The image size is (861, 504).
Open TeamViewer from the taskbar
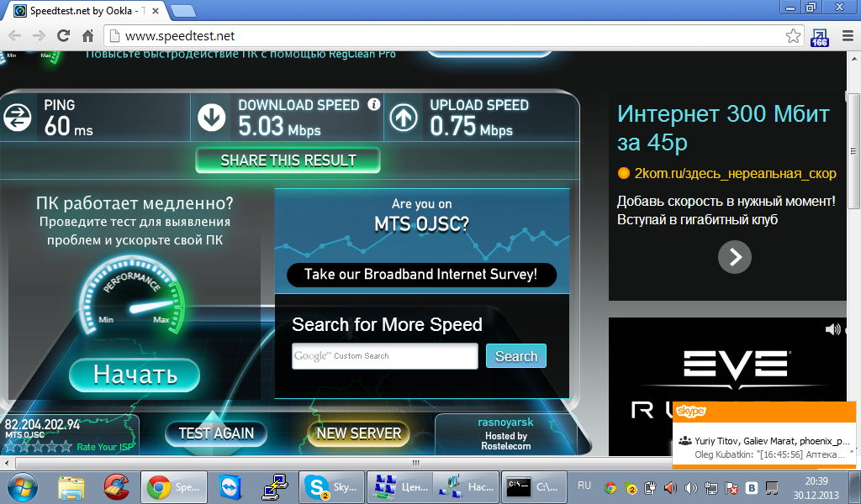[x=230, y=487]
